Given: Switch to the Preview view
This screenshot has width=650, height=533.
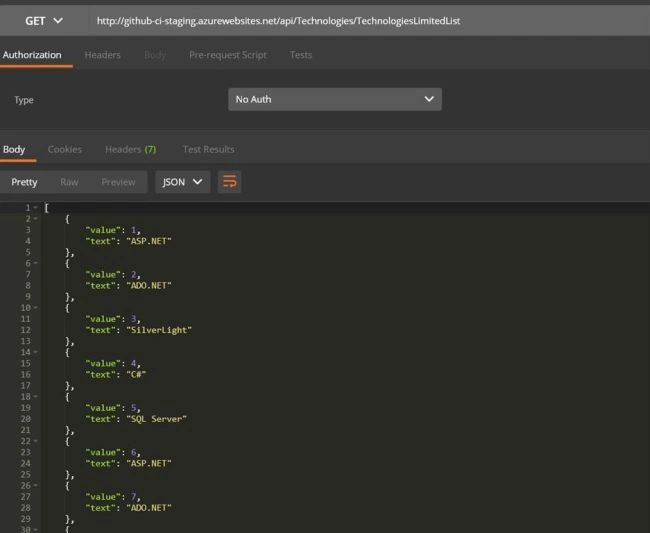Looking at the screenshot, I should 118,182.
